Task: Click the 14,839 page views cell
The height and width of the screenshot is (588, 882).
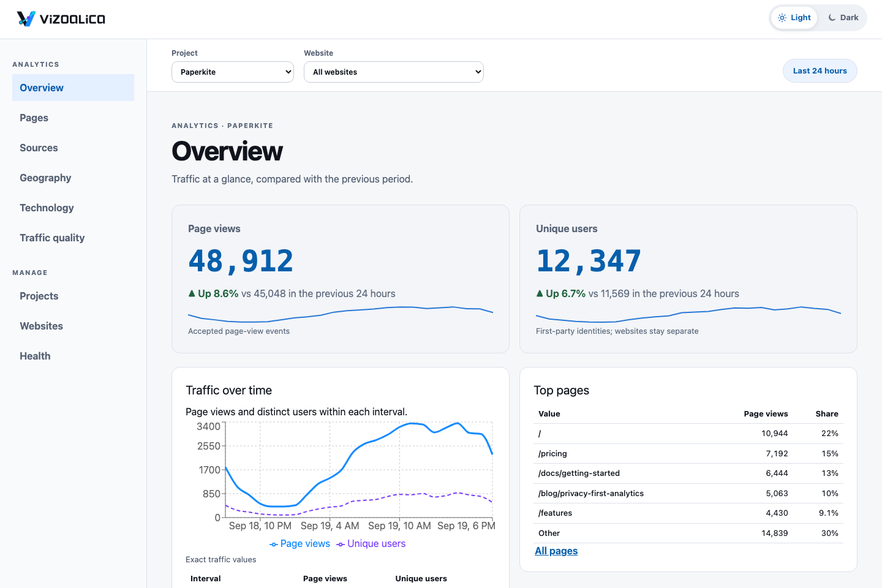Action: click(775, 533)
